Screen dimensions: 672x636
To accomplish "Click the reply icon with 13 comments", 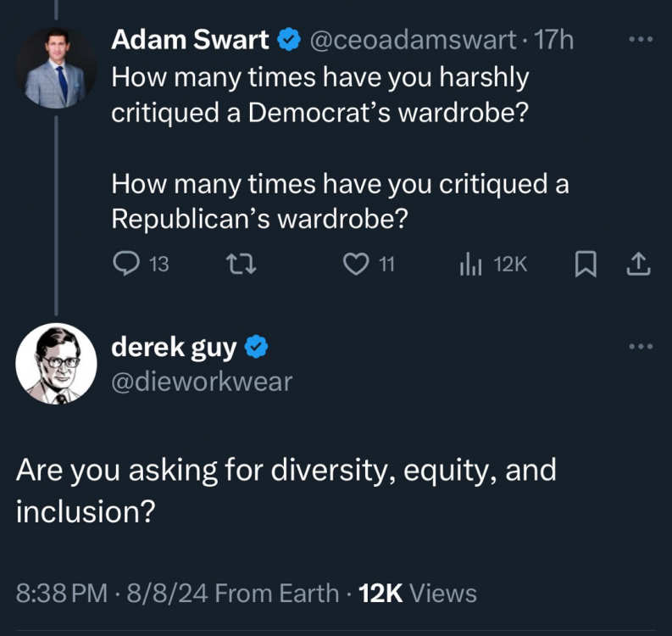I will click(x=125, y=265).
